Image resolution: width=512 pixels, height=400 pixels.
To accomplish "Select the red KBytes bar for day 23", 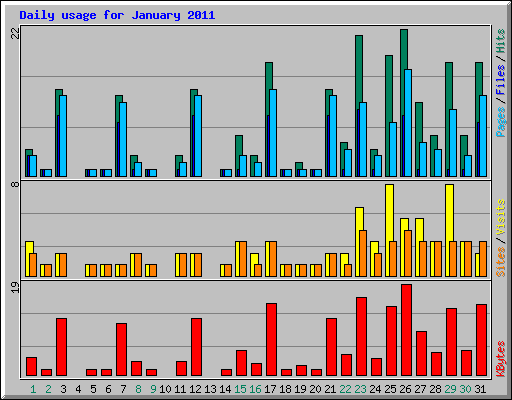I will (361, 337).
